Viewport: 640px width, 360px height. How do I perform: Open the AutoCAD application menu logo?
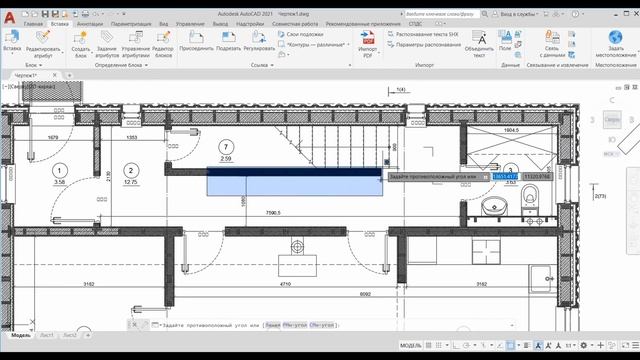pyautogui.click(x=9, y=17)
